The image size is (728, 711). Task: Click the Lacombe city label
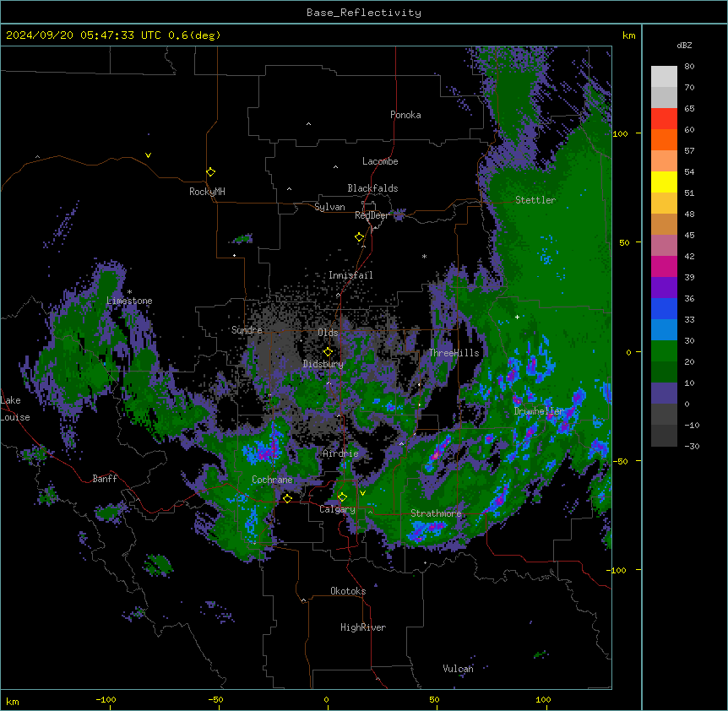pos(380,161)
